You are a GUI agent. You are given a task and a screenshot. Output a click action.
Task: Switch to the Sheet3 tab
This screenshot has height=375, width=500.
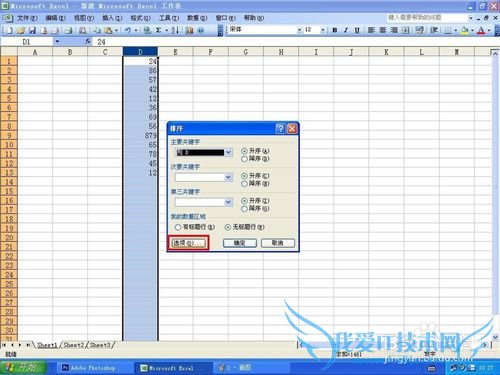point(100,345)
